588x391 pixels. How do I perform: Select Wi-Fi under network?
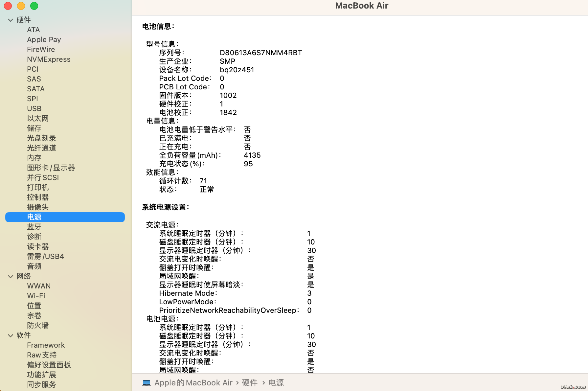(36, 296)
